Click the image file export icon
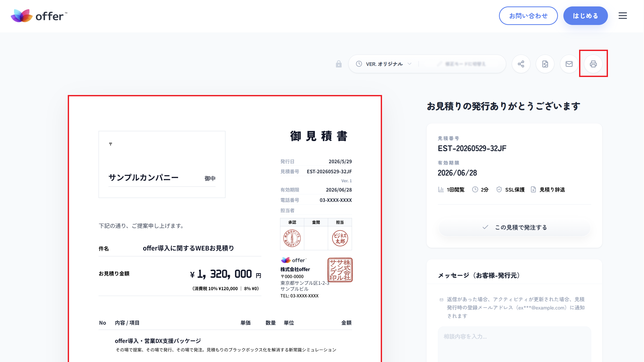Screen dimensions: 644x362 (x=545, y=64)
